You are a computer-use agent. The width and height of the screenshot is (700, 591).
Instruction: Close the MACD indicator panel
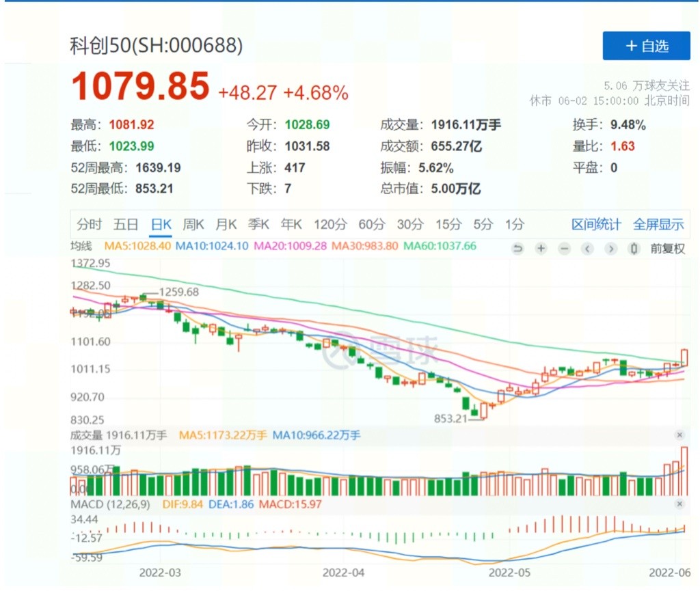679,504
